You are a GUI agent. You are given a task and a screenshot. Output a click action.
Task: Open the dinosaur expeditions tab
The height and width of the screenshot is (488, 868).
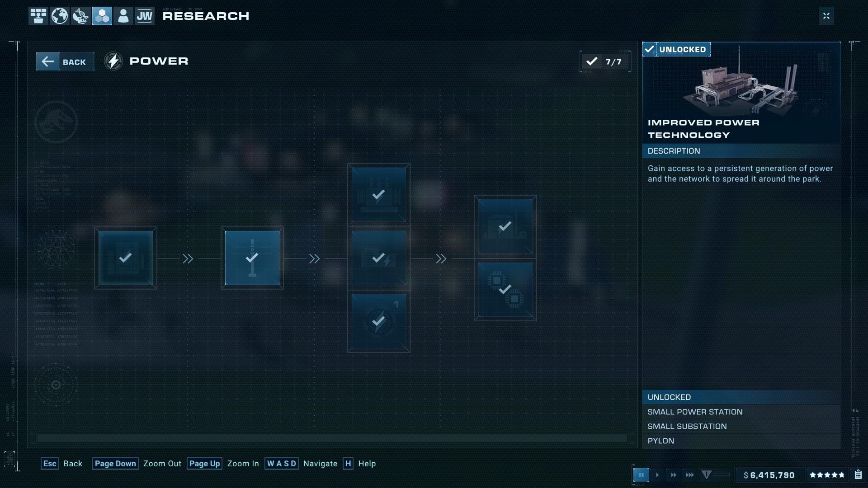click(81, 16)
